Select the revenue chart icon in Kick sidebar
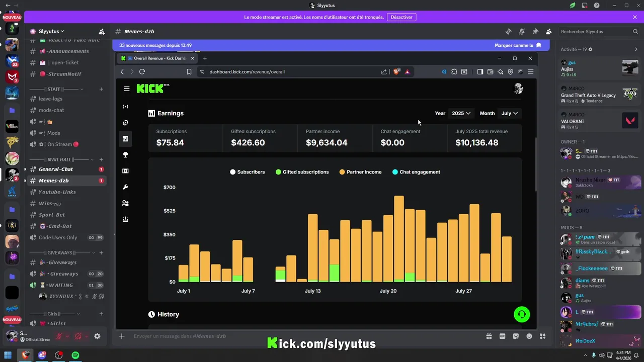 point(125,139)
